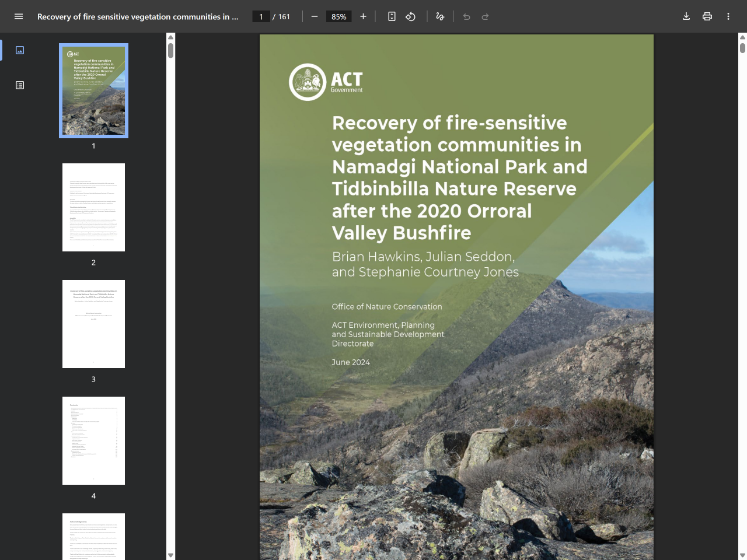Undo the last annotation
The width and height of the screenshot is (747, 560).
tap(466, 16)
